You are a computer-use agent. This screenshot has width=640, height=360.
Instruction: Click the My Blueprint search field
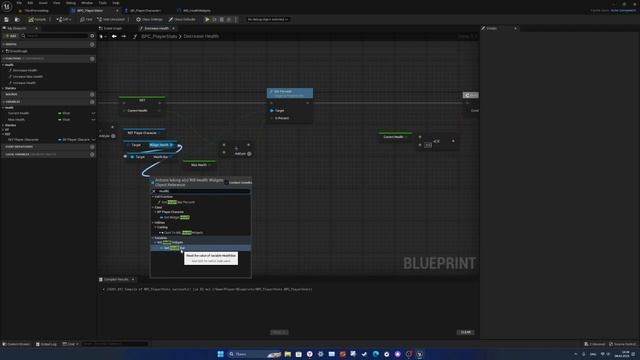point(54,36)
